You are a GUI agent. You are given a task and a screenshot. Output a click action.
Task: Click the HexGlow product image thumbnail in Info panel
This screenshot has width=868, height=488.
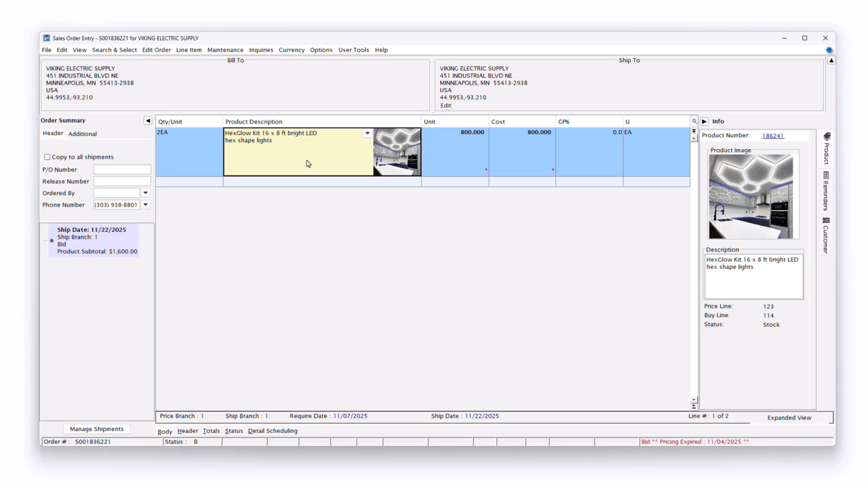pyautogui.click(x=751, y=197)
